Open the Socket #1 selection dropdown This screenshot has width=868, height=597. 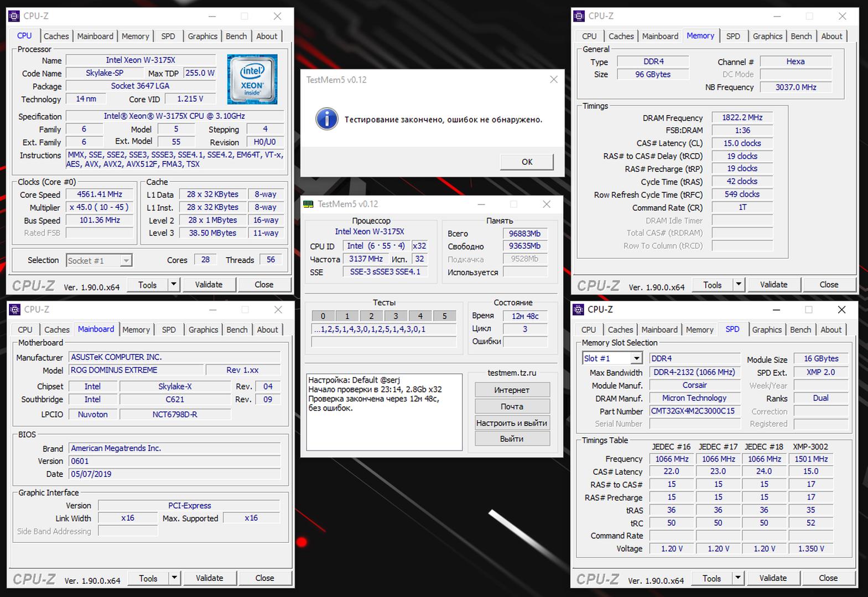click(x=126, y=260)
